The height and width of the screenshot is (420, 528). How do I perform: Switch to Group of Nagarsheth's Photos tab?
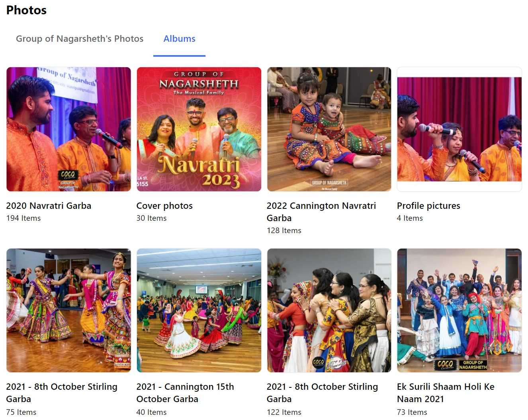click(x=80, y=39)
